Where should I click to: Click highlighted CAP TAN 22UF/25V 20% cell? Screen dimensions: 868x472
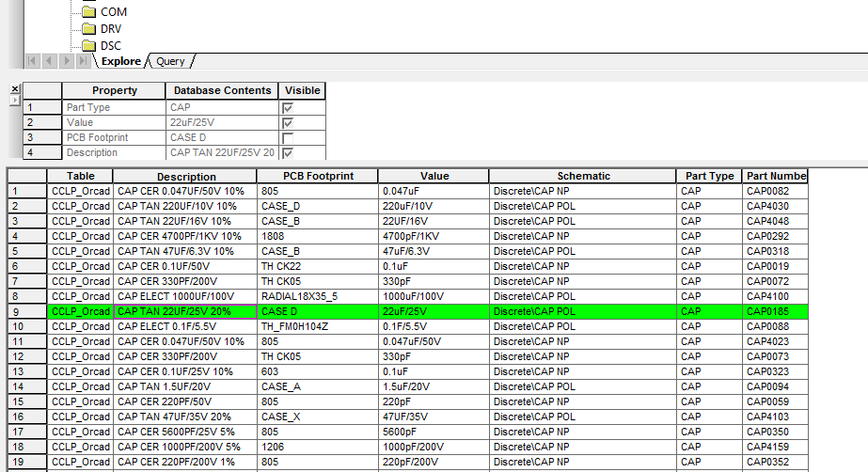point(185,311)
